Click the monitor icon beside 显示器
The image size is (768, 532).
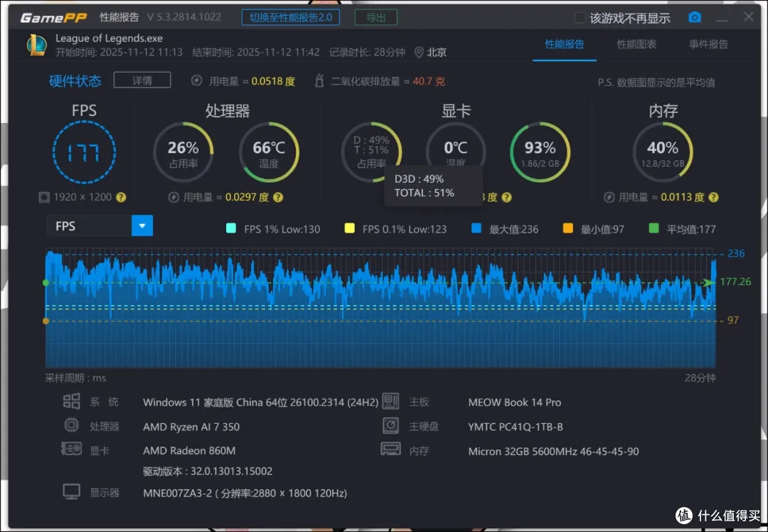pyautogui.click(x=72, y=492)
